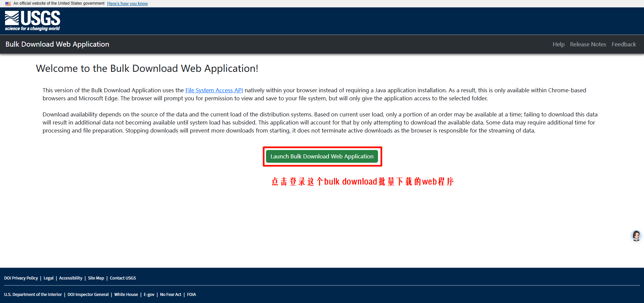Visit the Accessibility footer link
Image resolution: width=644 pixels, height=303 pixels.
pyautogui.click(x=71, y=278)
